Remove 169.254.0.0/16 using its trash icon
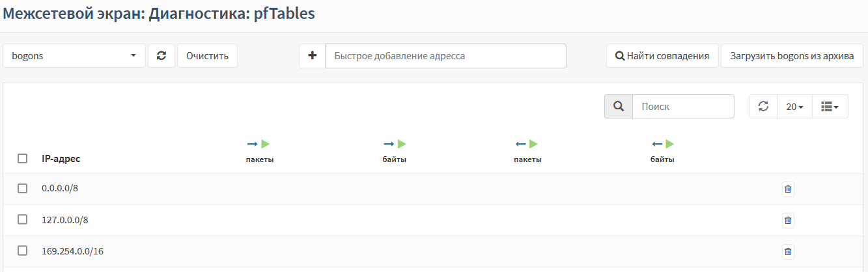This screenshot has height=272, width=868. (x=788, y=252)
